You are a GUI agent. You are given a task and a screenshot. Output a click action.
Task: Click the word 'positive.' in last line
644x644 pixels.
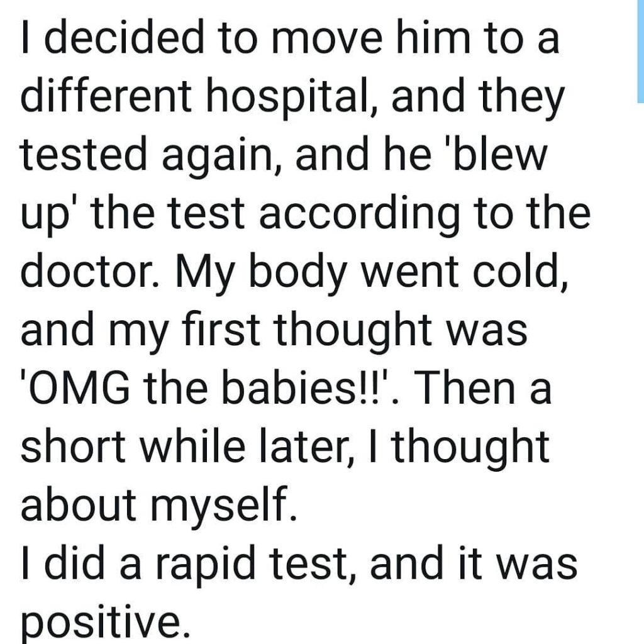[106, 623]
